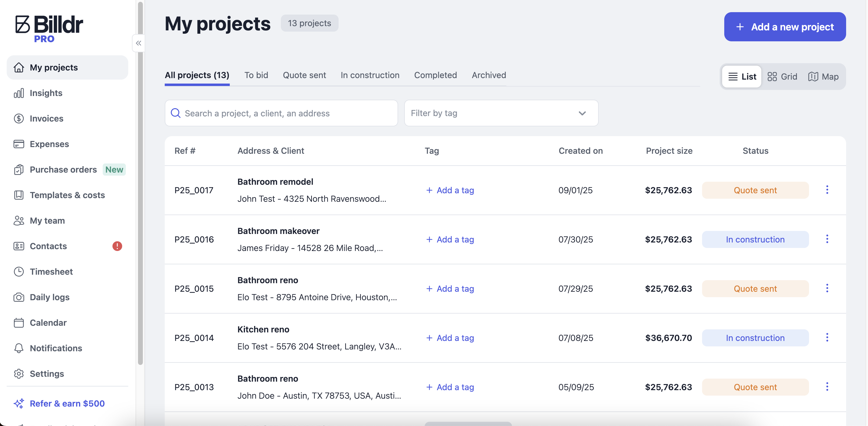
Task: Switch to the Completed tab
Action: (435, 75)
